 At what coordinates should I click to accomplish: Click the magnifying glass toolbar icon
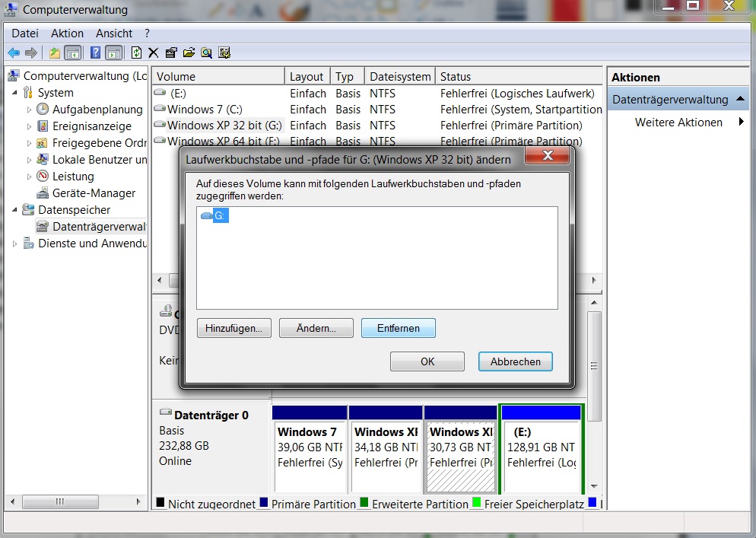pyautogui.click(x=206, y=53)
